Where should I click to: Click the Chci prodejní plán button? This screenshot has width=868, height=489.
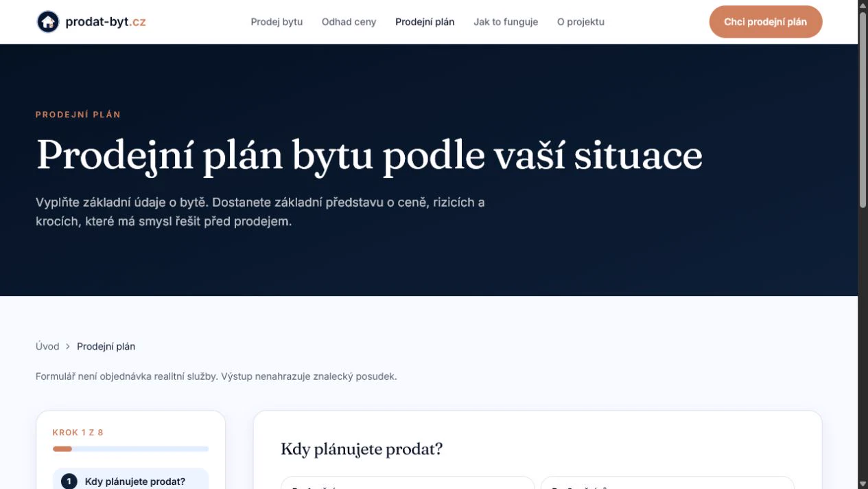tap(766, 22)
